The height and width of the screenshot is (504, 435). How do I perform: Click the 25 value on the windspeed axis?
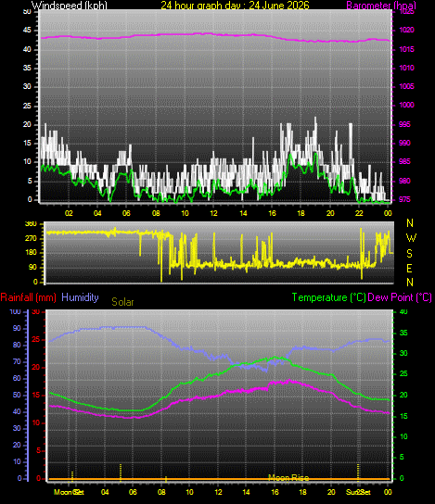pyautogui.click(x=27, y=106)
